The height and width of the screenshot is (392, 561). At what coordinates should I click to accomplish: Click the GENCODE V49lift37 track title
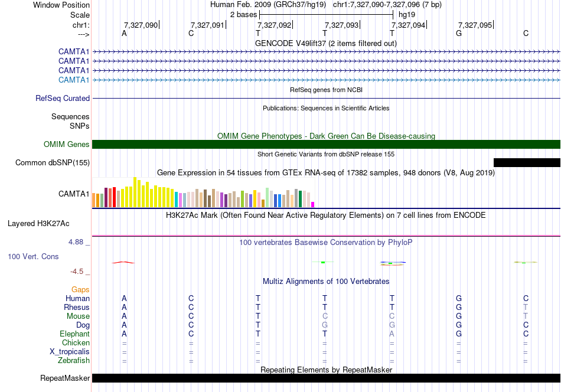(x=325, y=44)
